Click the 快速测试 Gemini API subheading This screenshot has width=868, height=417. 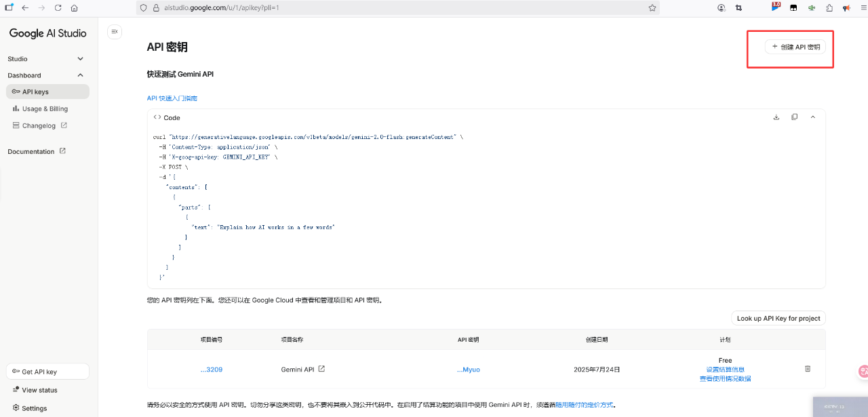180,74
